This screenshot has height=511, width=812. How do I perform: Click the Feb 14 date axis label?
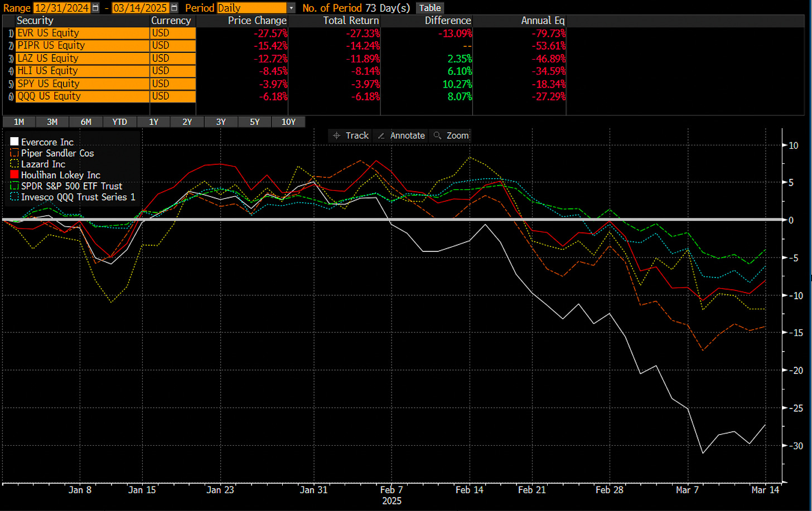tap(470, 490)
